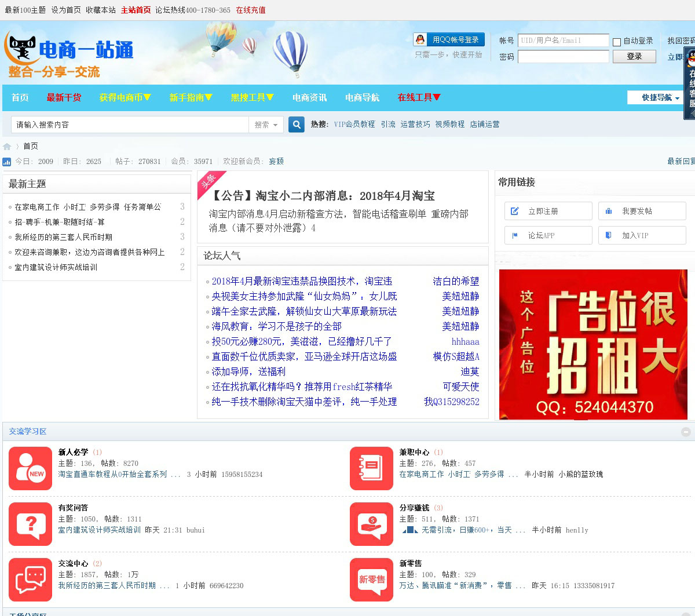Open the 有奖问答 question mark icon
This screenshot has height=616, width=695.
[30, 524]
